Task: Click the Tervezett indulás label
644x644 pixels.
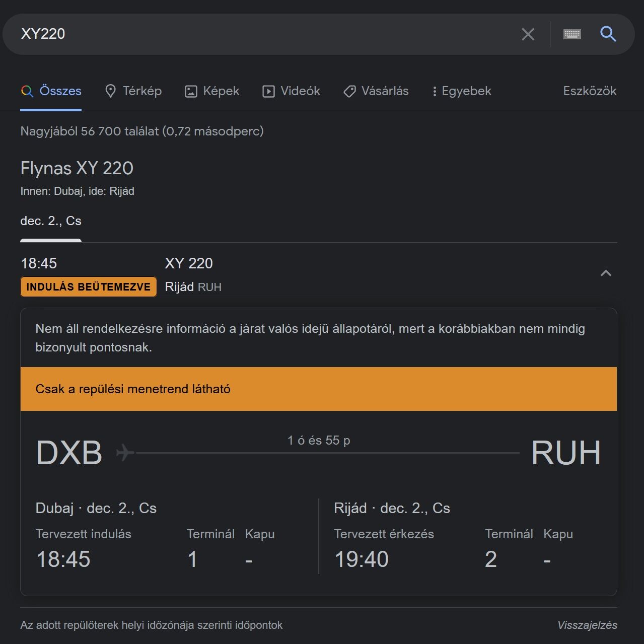Action: [84, 534]
